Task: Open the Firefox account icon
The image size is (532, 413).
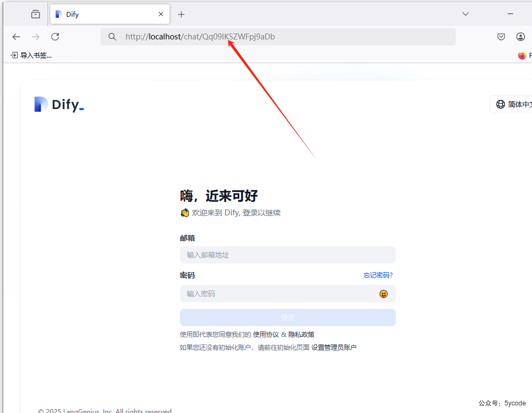Action: (520, 37)
